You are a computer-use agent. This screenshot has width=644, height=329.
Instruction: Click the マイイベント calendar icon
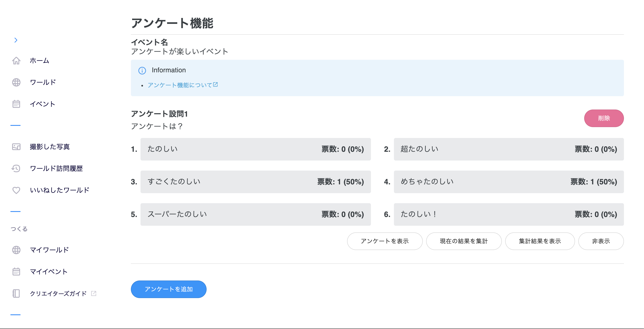click(16, 272)
